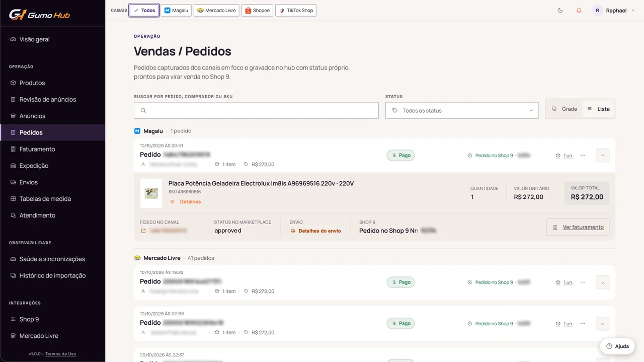Open the Ajuda help button

click(617, 346)
